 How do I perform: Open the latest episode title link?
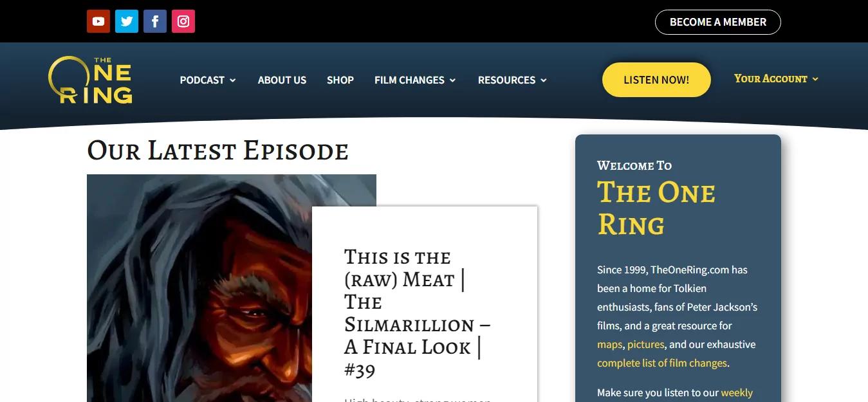[x=418, y=313]
